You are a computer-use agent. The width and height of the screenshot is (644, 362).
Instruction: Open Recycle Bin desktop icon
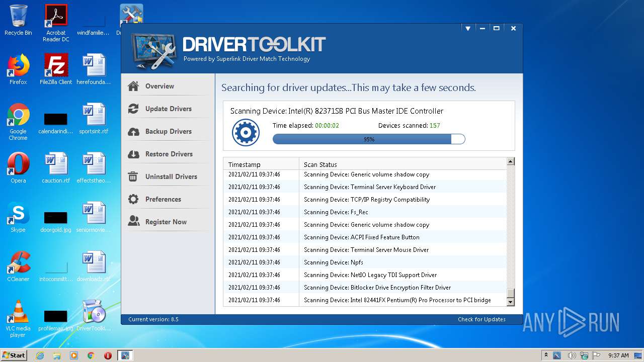point(18,20)
